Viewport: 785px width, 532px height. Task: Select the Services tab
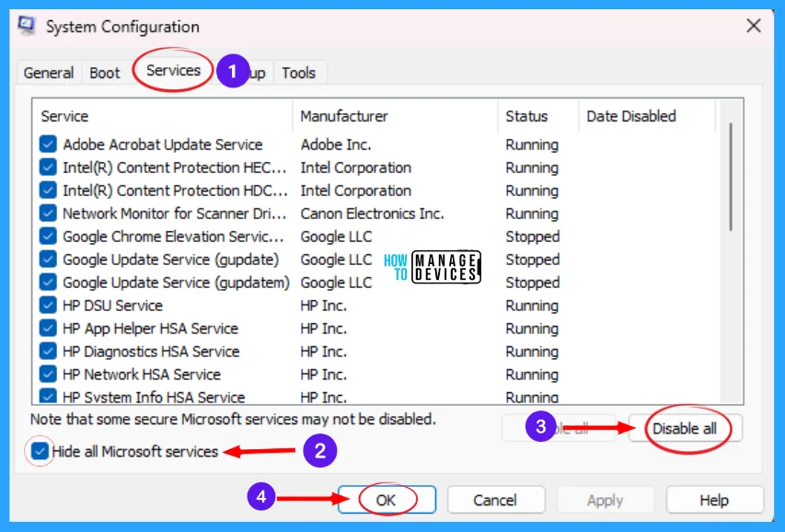pyautogui.click(x=173, y=71)
